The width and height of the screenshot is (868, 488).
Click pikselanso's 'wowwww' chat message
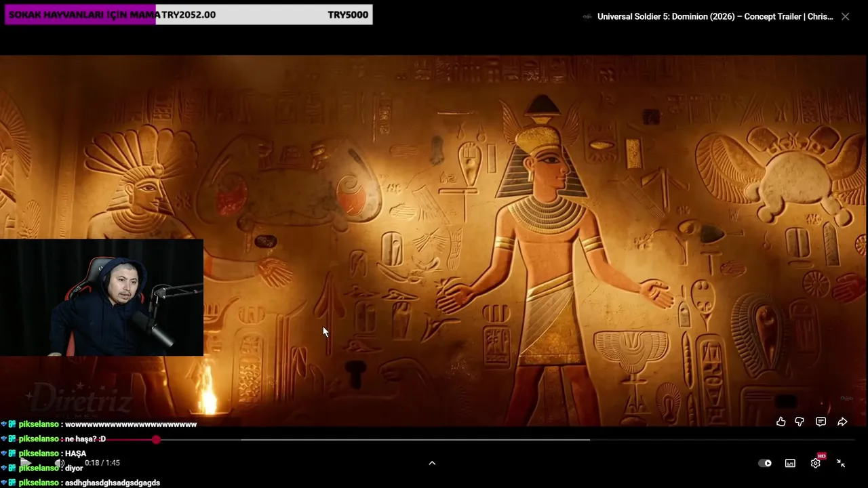(x=99, y=424)
